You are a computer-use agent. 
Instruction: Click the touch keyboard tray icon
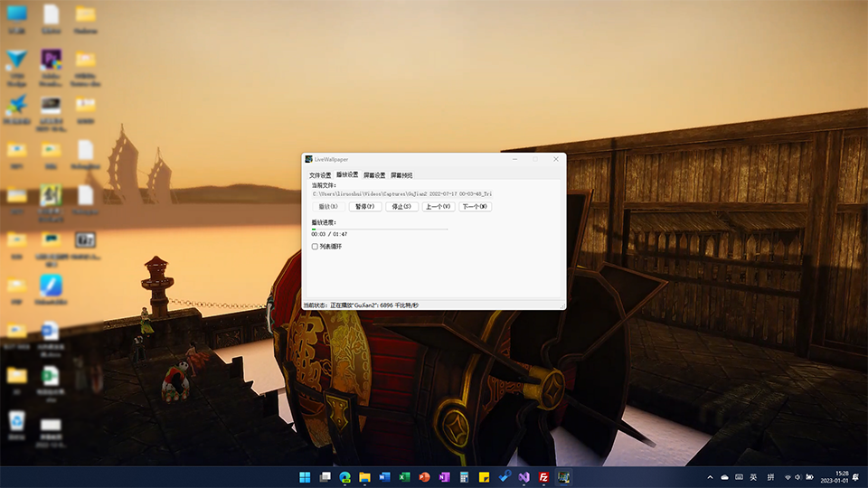tap(739, 477)
